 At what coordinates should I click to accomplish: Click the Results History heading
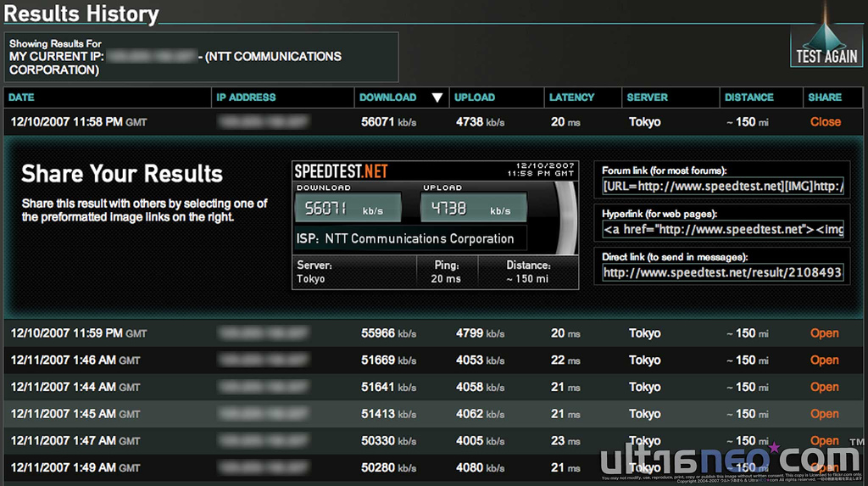click(x=81, y=14)
